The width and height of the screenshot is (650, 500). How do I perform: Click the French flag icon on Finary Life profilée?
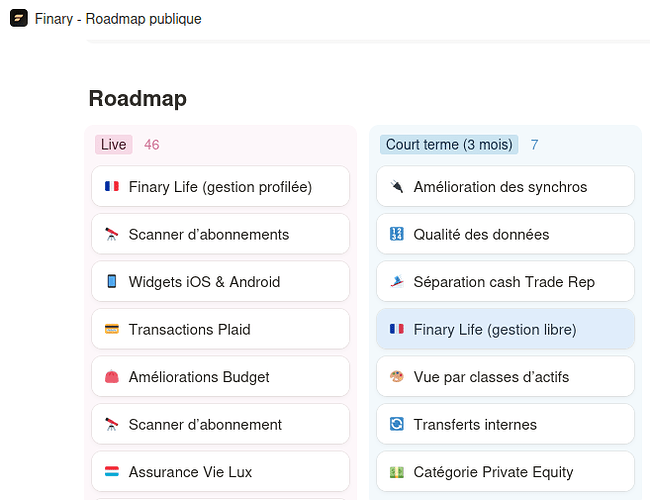(x=111, y=187)
